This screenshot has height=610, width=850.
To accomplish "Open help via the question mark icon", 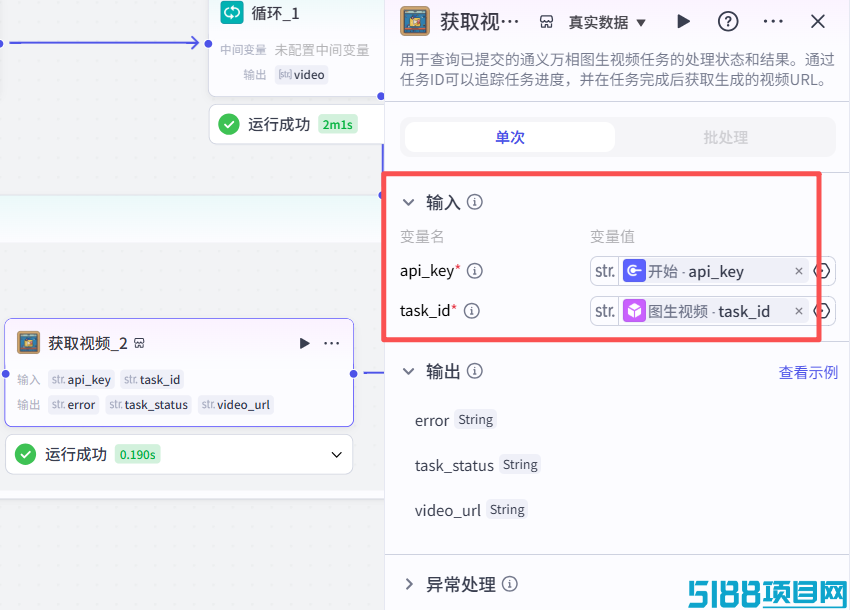I will click(x=727, y=22).
